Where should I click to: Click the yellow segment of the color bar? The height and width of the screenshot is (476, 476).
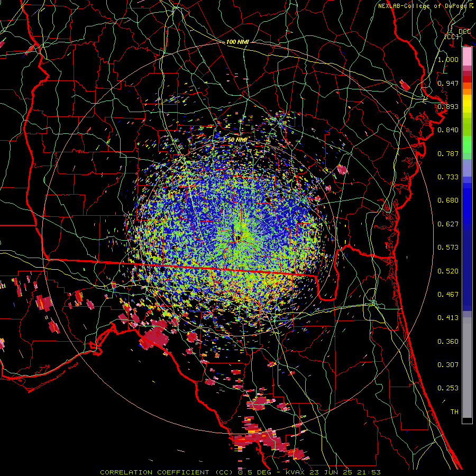(x=467, y=104)
